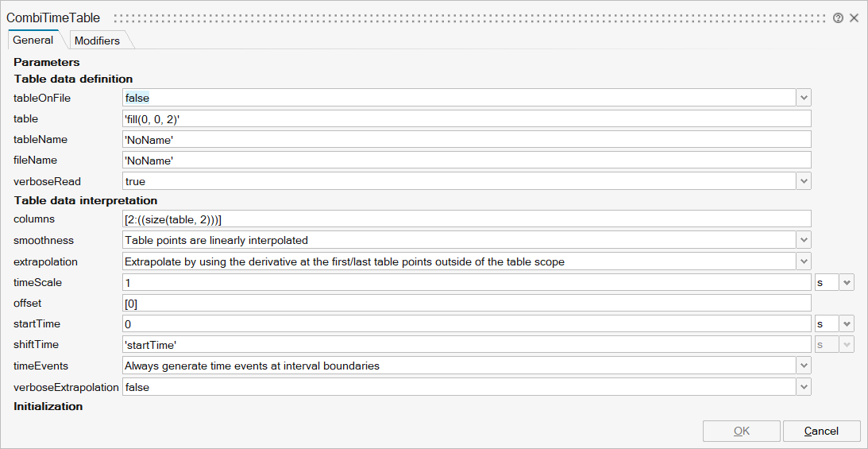Image resolution: width=868 pixels, height=449 pixels.
Task: Click the tableName input field
Action: [466, 139]
